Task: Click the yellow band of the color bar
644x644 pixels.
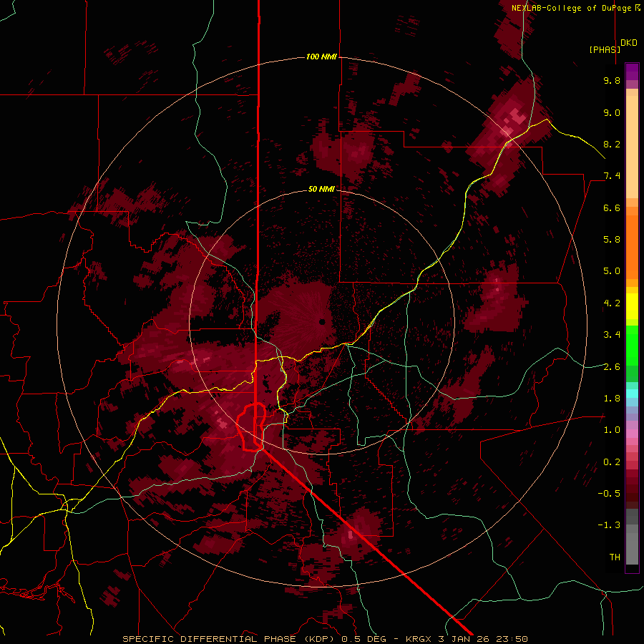Action: pos(632,306)
